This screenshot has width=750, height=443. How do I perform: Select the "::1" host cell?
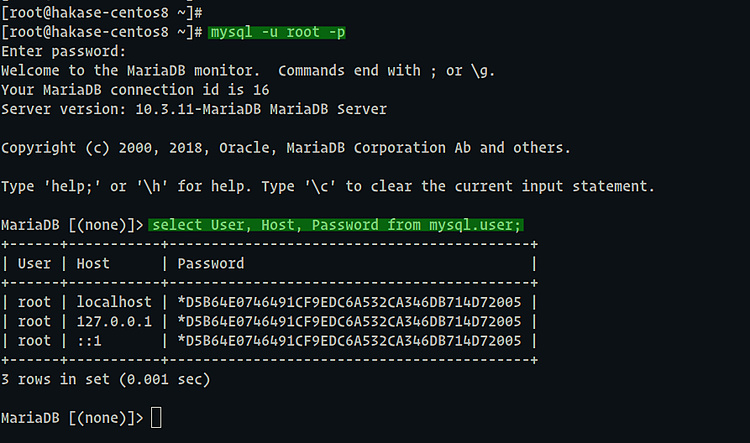pos(89,340)
